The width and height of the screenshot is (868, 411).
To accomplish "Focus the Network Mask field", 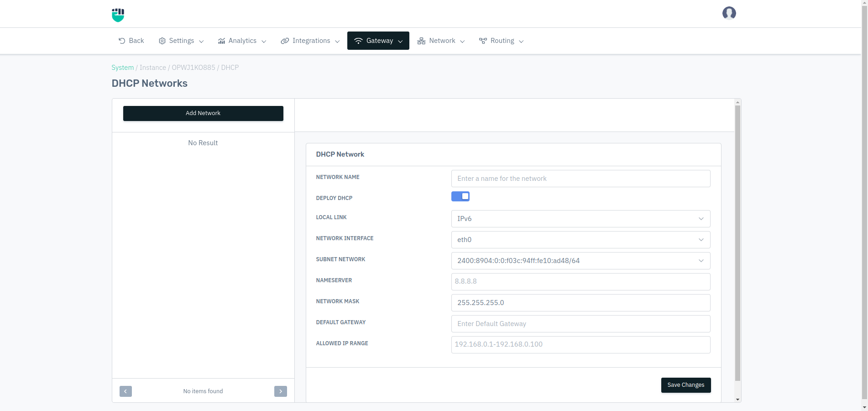I will tap(580, 303).
